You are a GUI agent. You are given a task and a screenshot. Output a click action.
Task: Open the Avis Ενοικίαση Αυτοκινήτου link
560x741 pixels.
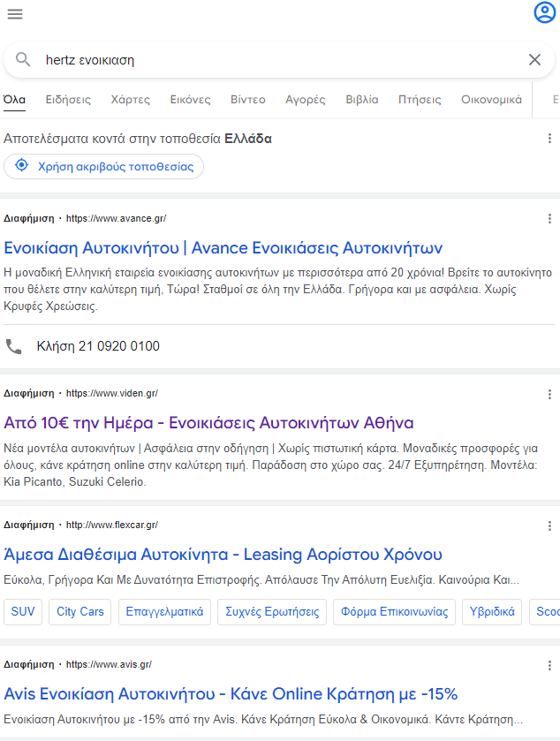click(x=231, y=693)
